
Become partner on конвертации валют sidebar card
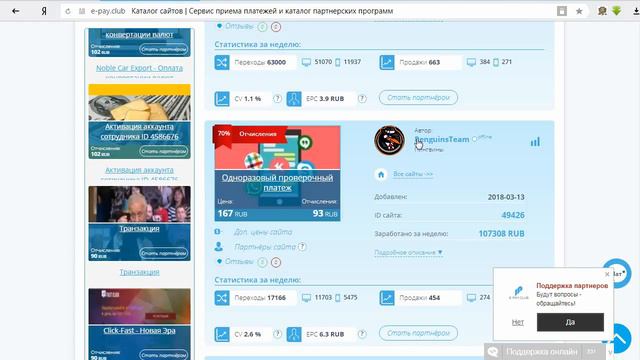click(x=164, y=49)
